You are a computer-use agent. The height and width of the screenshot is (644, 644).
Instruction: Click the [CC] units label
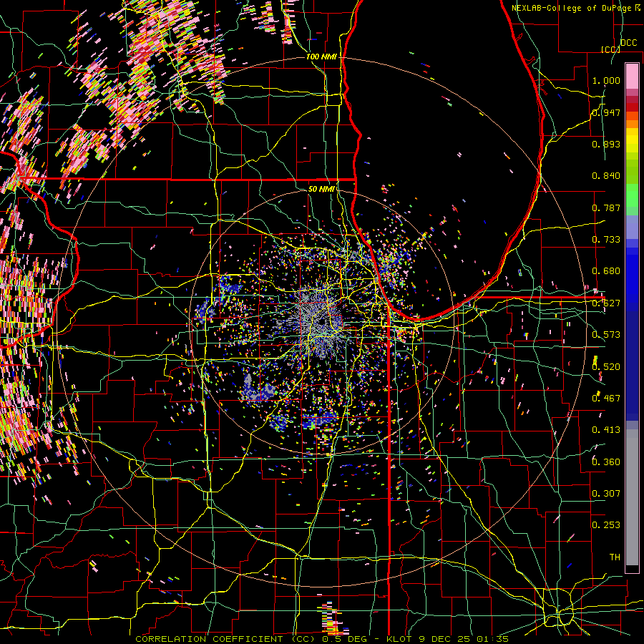point(610,49)
